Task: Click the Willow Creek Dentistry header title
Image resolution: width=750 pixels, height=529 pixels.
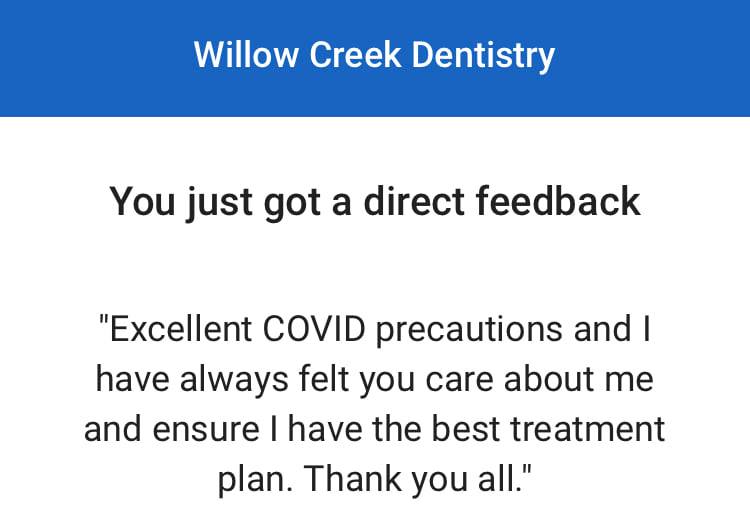Action: (x=374, y=54)
